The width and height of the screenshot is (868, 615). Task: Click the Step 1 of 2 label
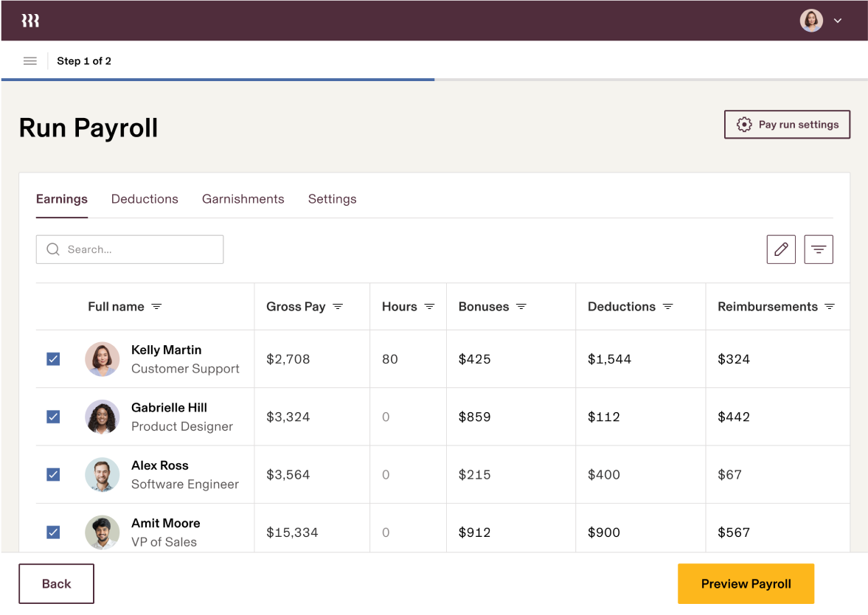coord(84,61)
